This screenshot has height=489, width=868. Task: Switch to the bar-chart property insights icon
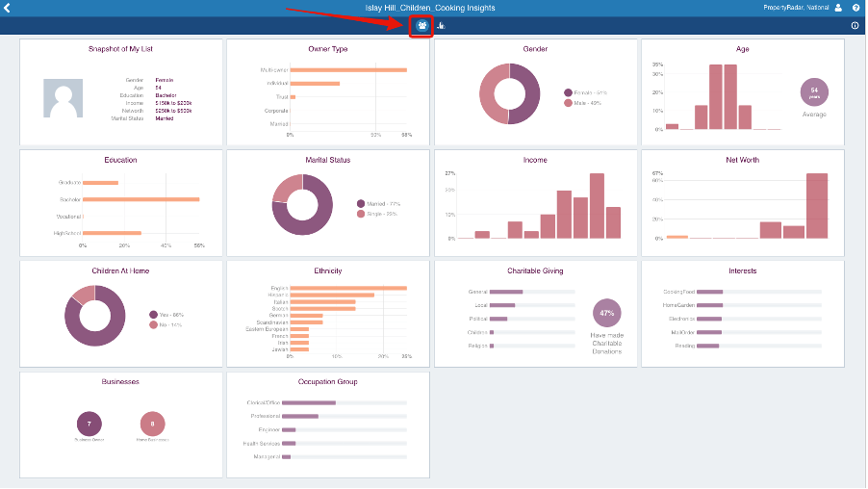441,25
